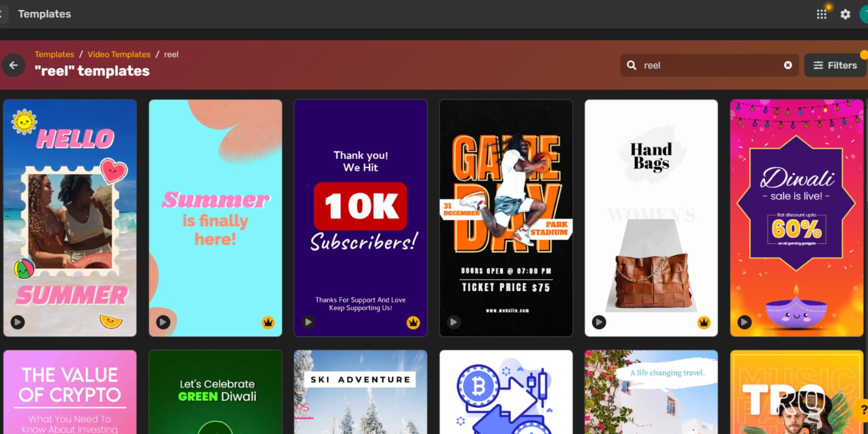Play the Diwali sale template preview
Viewport: 868px width, 434px height.
tap(744, 322)
